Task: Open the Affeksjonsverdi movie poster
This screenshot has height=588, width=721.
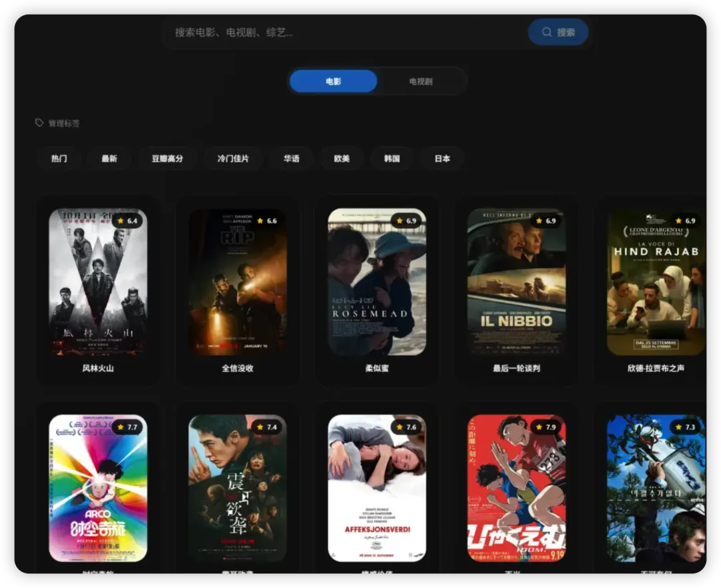Action: [377, 489]
